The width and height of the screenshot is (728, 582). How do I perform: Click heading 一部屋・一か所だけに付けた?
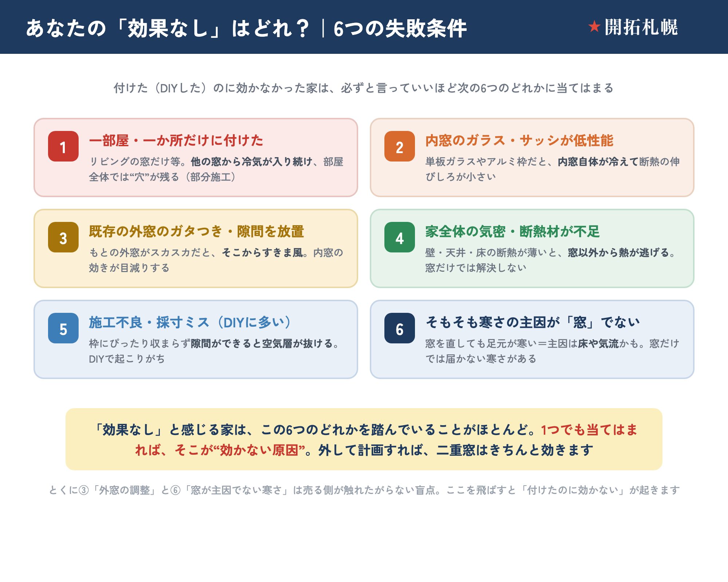tap(176, 140)
